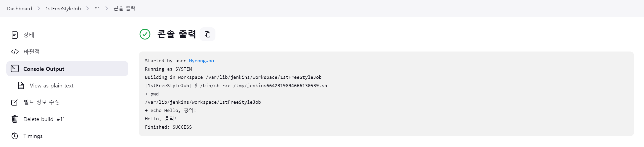Click the Console Output terminal icon
This screenshot has height=147, width=644.
point(15,69)
